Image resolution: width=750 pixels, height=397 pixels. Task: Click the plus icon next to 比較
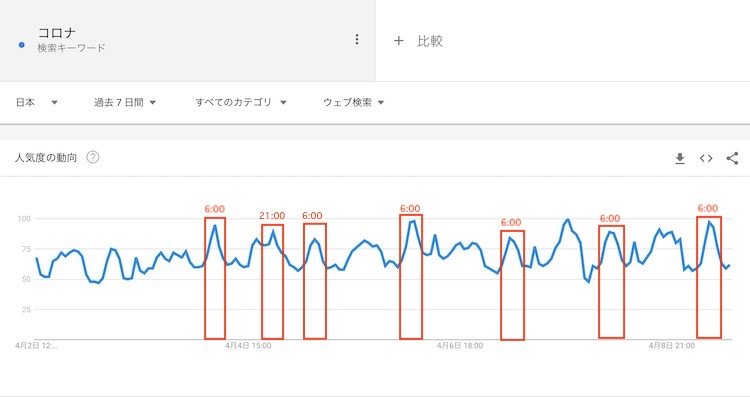point(398,41)
